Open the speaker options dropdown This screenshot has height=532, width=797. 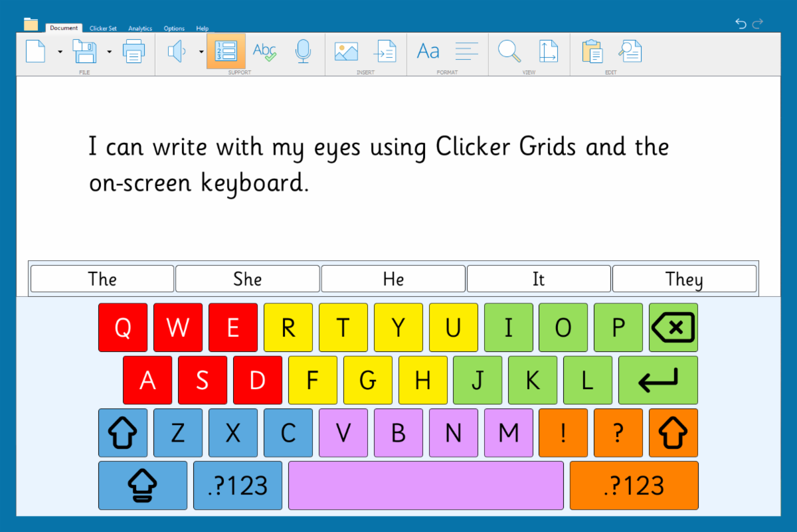(201, 52)
